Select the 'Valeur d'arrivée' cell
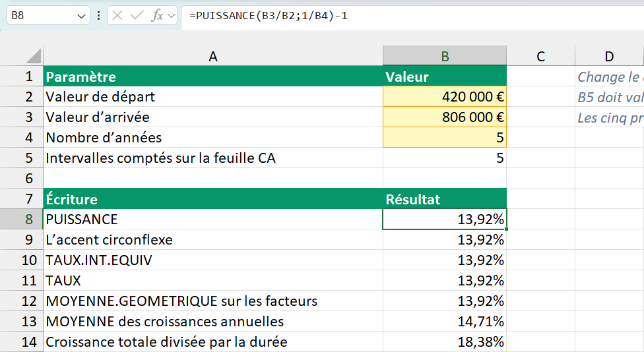 point(212,117)
